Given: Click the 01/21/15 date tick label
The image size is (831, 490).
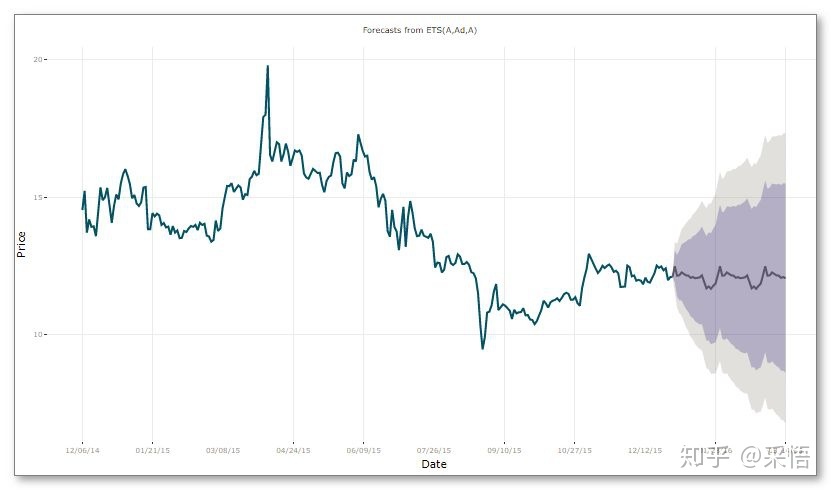Looking at the screenshot, I should coord(153,450).
